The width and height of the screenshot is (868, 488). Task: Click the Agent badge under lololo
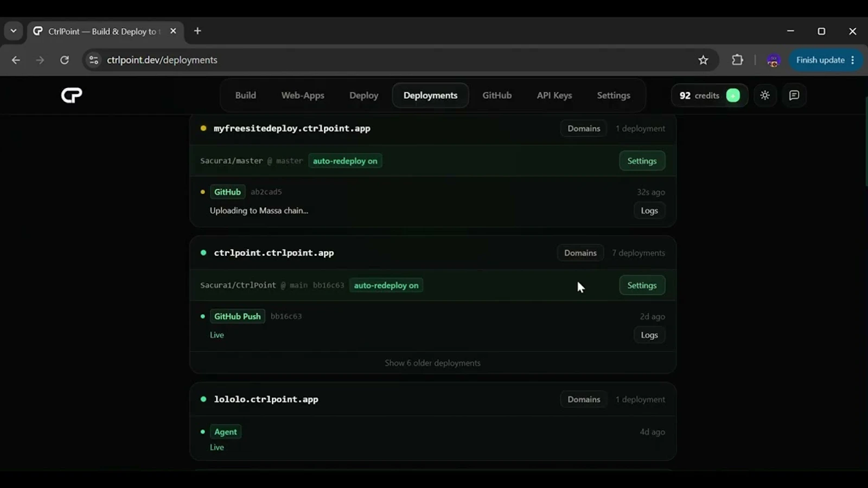click(225, 432)
